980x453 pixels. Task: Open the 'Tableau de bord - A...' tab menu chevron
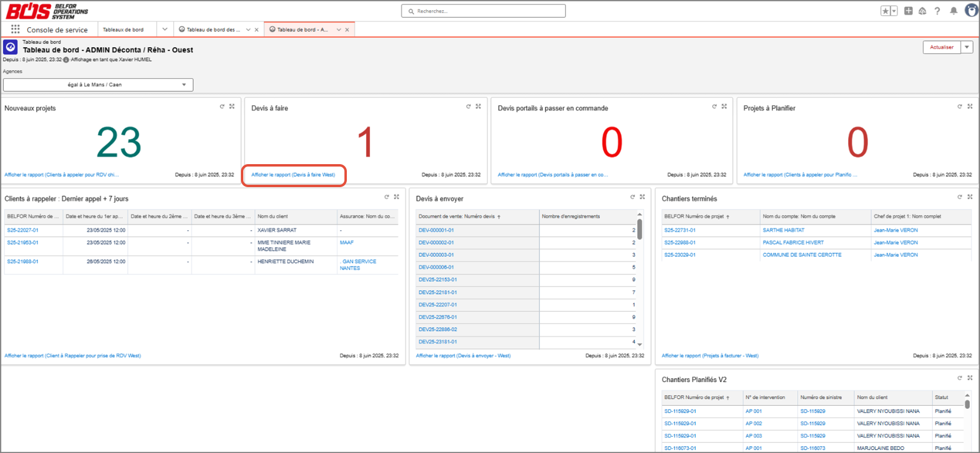[x=339, y=30]
